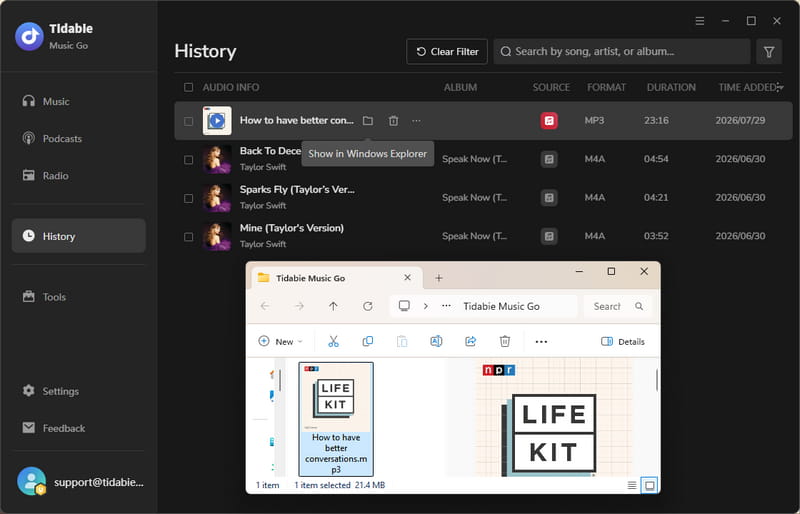The width and height of the screenshot is (800, 514).
Task: Toggle the Details pane button
Action: pyautogui.click(x=622, y=341)
